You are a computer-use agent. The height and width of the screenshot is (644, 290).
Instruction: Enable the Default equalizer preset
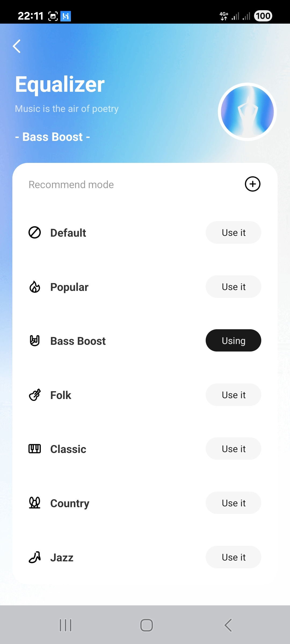click(x=233, y=232)
